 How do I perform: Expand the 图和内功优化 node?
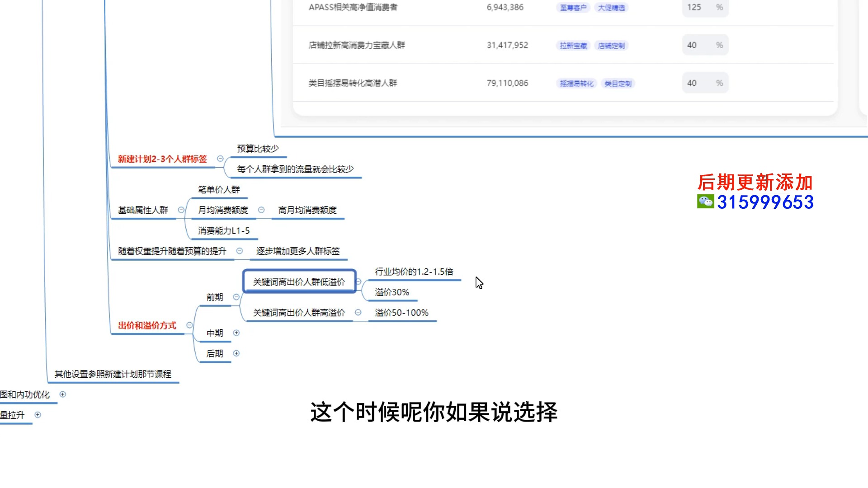click(63, 394)
